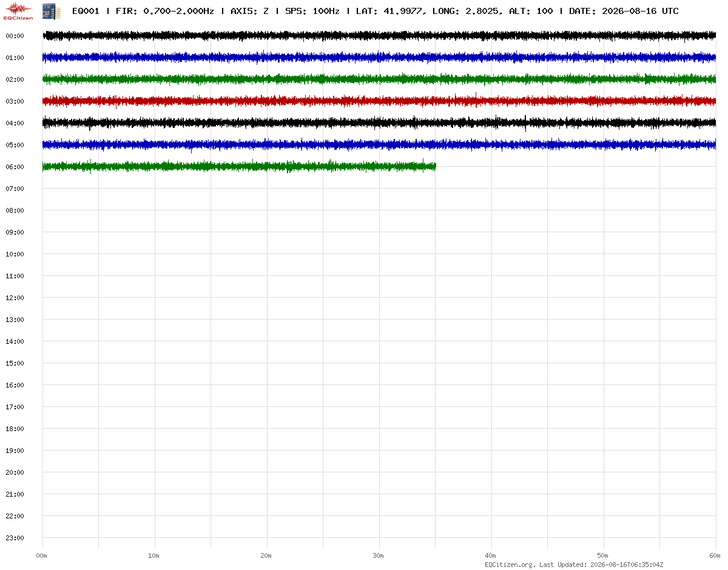This screenshot has width=728, height=570.
Task: Click the EQCitizen seismograph logo
Action: point(19,11)
